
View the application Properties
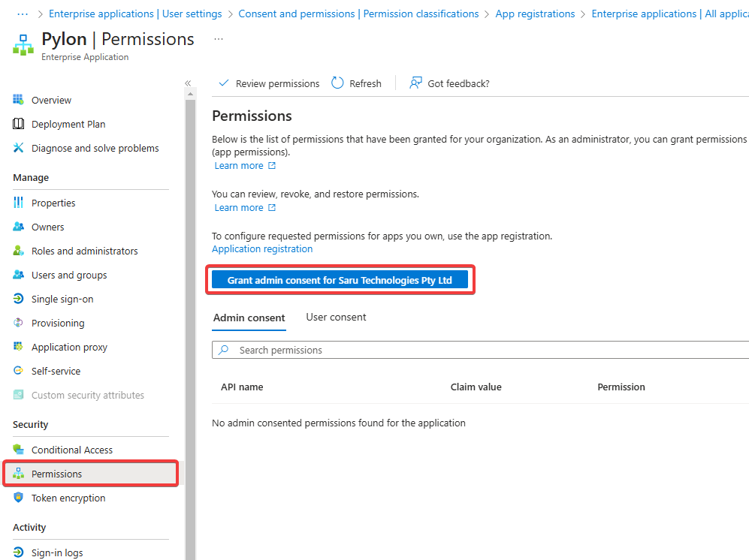pyautogui.click(x=53, y=203)
